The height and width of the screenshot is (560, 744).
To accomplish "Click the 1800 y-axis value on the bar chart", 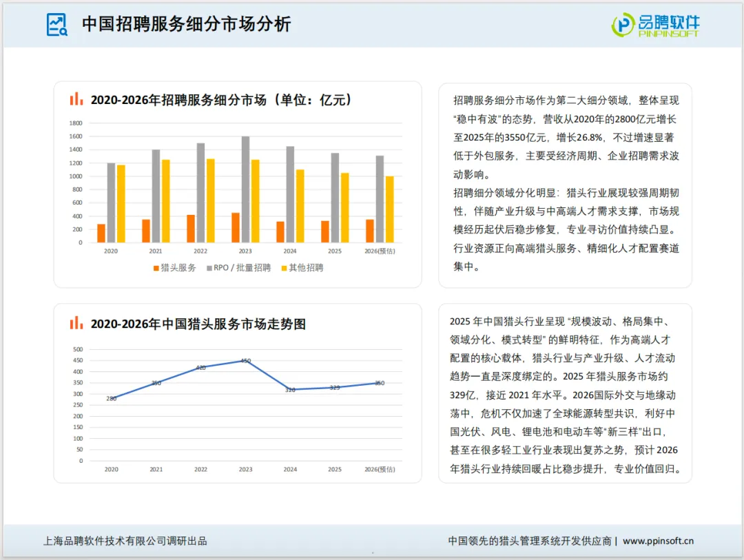I will click(x=76, y=123).
